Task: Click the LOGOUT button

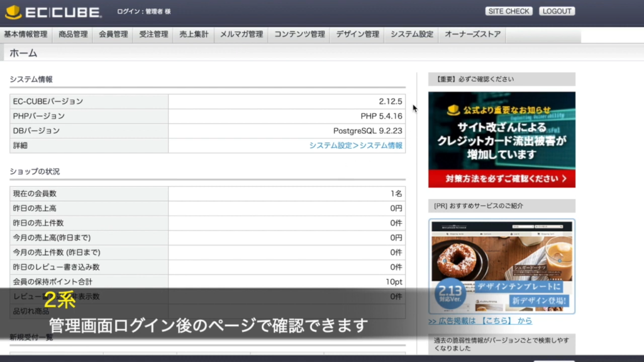Action: pyautogui.click(x=556, y=11)
